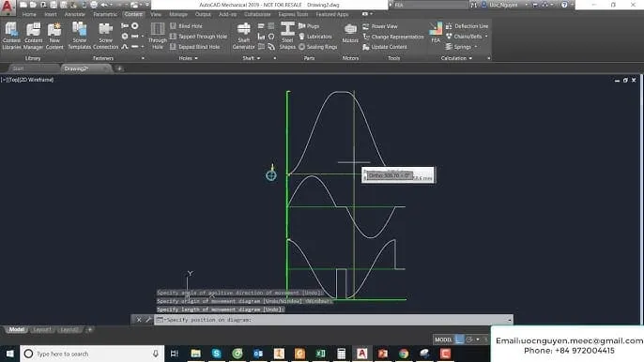Open the viewport Top view label

pos(13,80)
